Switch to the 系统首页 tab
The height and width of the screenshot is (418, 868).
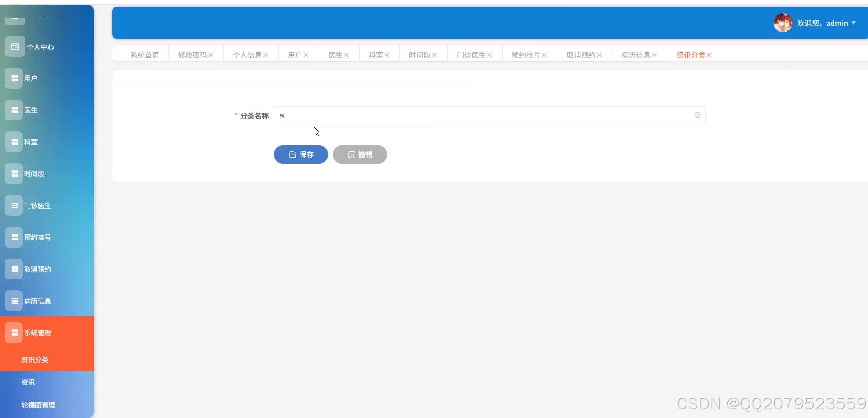[x=145, y=55]
